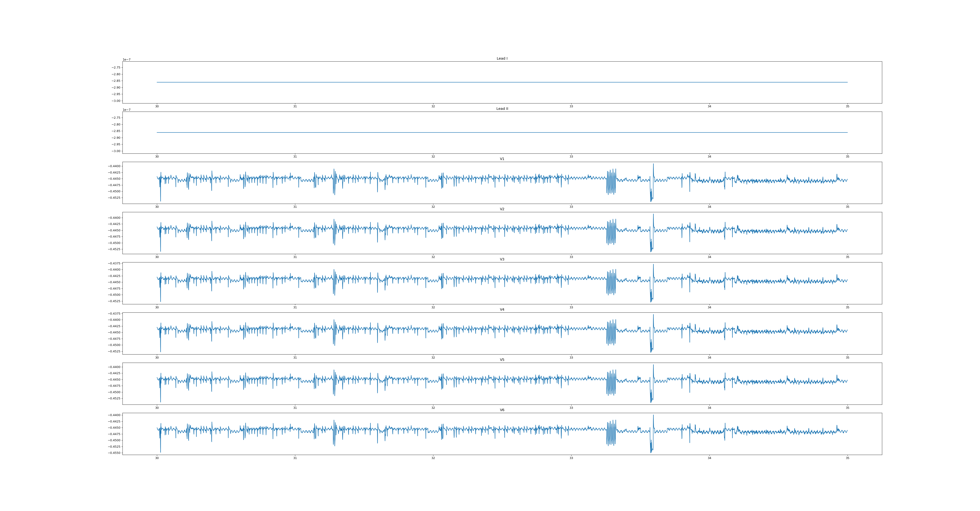Screen dimensions: 980x511
Task: Click x-axis tick label 35 under V6 plot
Action: coord(847,458)
